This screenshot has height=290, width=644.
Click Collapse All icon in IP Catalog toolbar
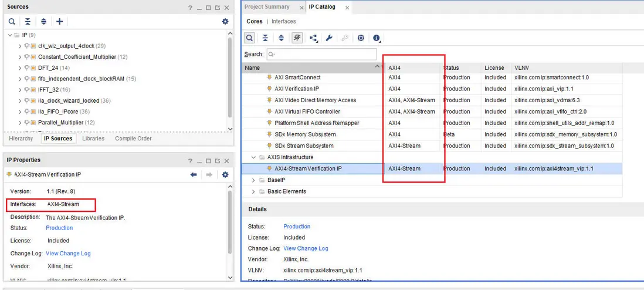(265, 38)
